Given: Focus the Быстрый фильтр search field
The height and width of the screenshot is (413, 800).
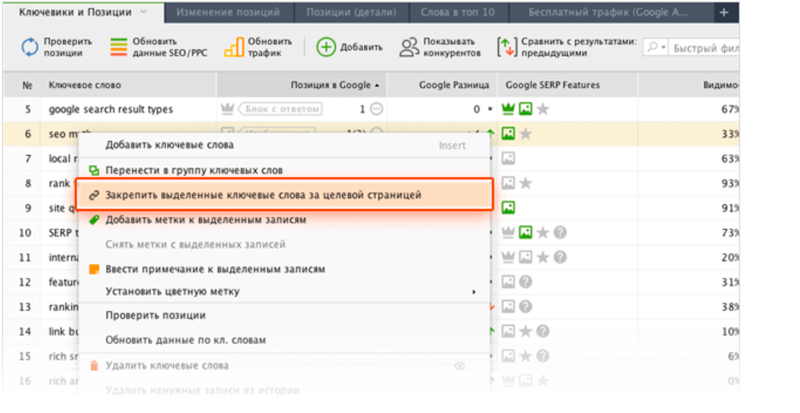Looking at the screenshot, I should [704, 48].
